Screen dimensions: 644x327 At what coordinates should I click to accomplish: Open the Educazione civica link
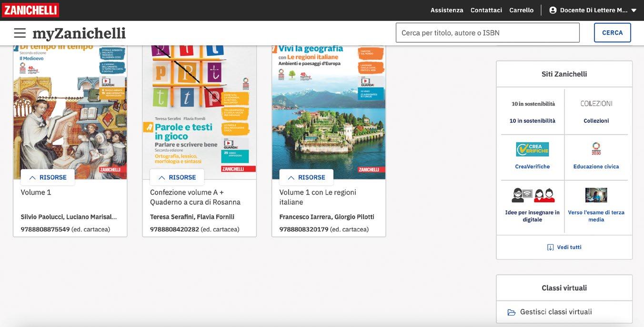tap(596, 167)
